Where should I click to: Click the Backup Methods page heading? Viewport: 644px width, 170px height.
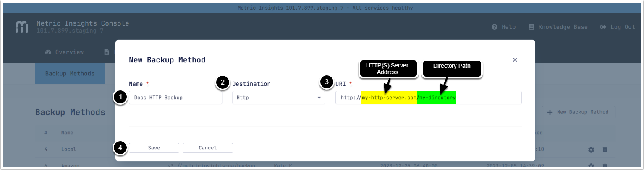(x=70, y=112)
